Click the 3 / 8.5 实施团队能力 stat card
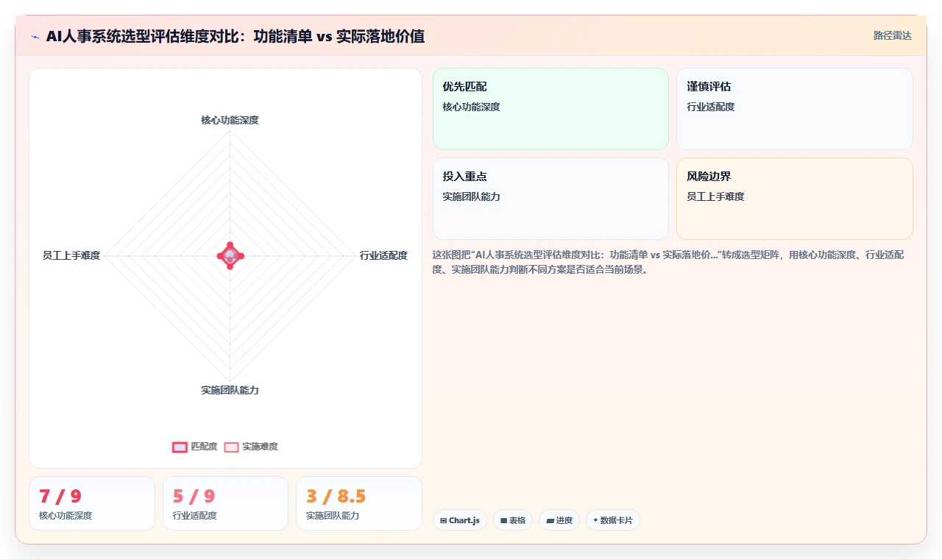 pyautogui.click(x=359, y=503)
